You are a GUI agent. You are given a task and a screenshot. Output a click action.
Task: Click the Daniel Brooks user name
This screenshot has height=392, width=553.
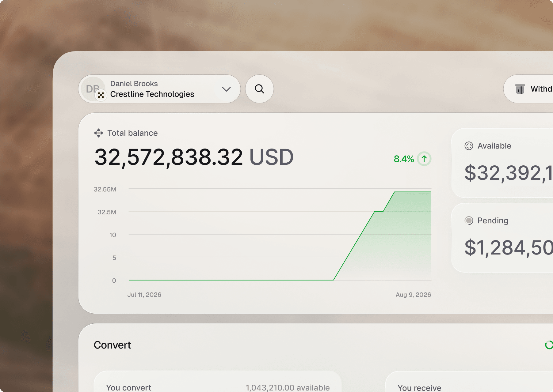[x=134, y=84]
